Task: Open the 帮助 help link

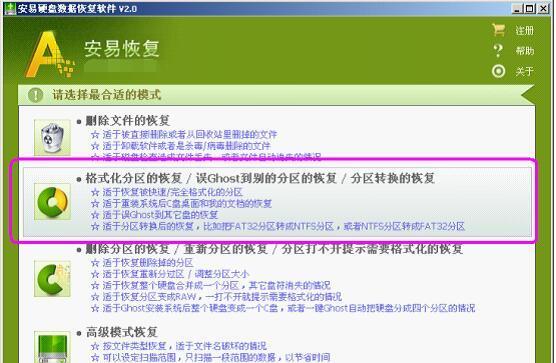Action: click(x=525, y=51)
